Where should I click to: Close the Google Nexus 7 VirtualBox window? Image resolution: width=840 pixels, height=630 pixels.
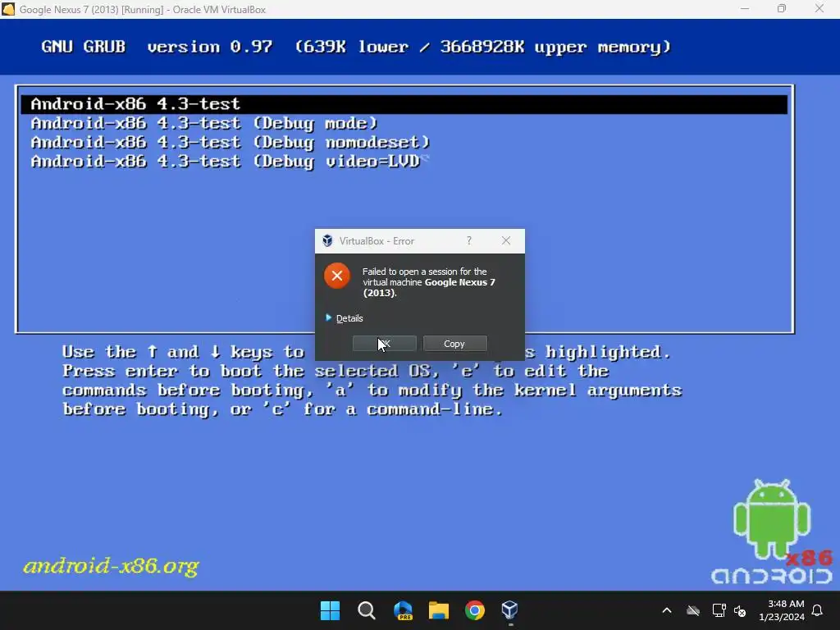(819, 9)
